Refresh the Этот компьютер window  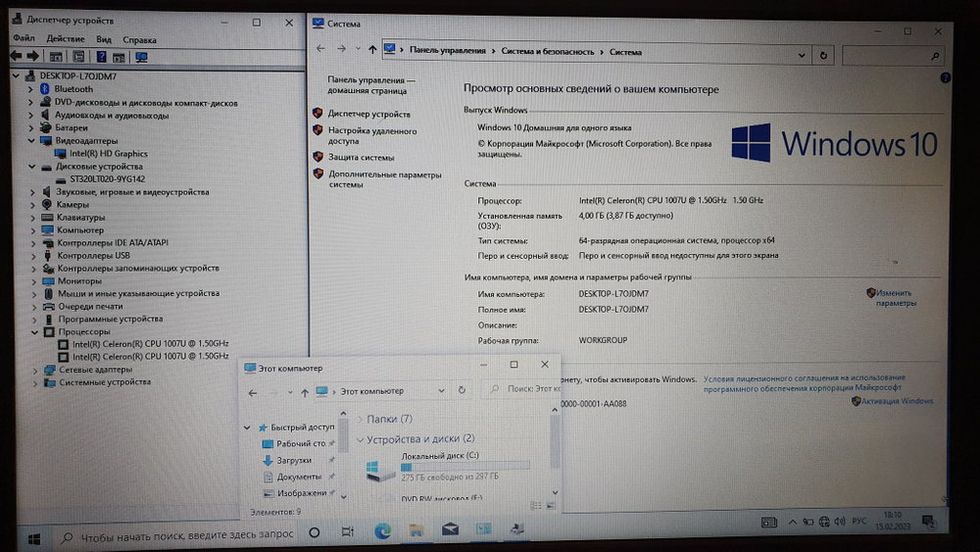pos(462,390)
